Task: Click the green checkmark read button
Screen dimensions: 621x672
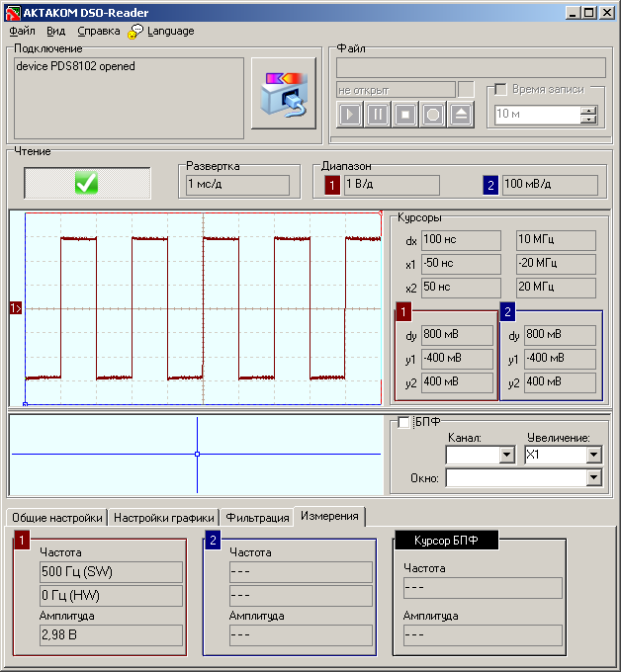Action: tap(87, 183)
